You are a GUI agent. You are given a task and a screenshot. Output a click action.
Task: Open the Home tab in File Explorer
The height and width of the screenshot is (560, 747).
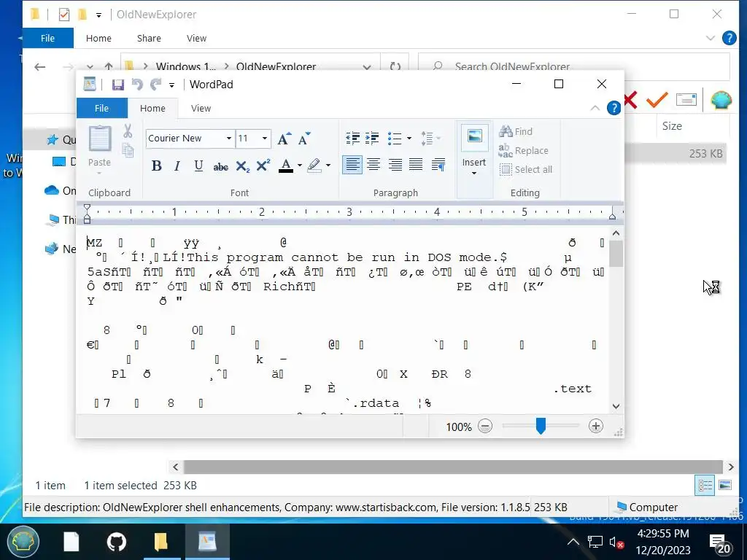pos(98,38)
